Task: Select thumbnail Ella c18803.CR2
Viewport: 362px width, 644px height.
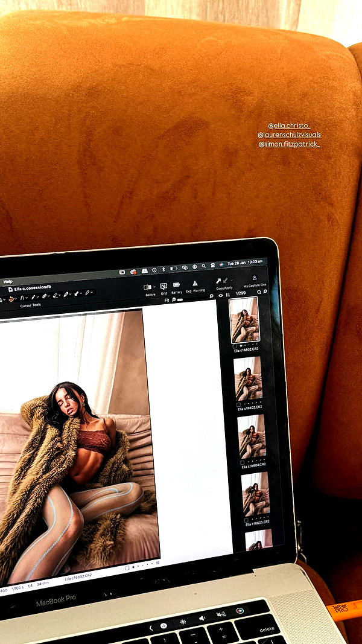Action: (248, 378)
